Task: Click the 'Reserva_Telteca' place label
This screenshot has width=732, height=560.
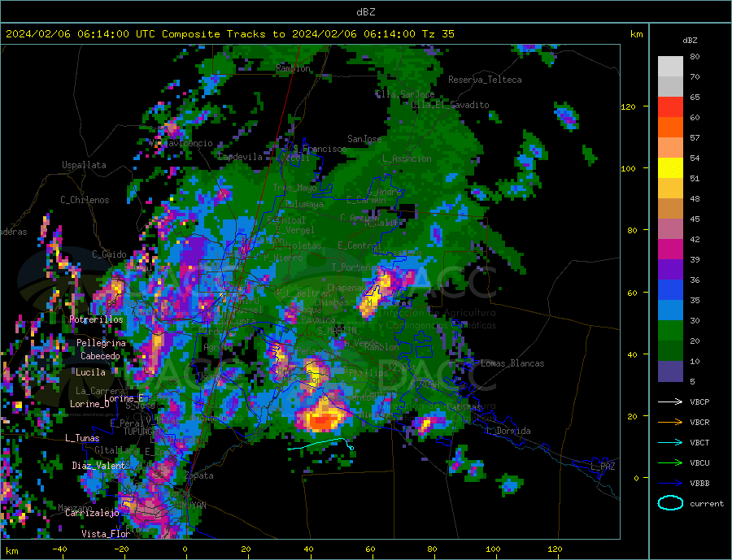Action: click(485, 80)
